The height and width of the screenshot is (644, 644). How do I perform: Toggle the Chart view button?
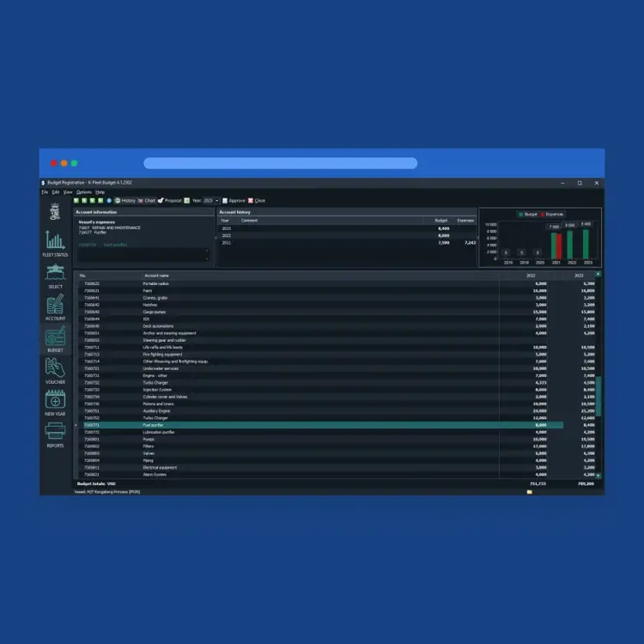147,200
